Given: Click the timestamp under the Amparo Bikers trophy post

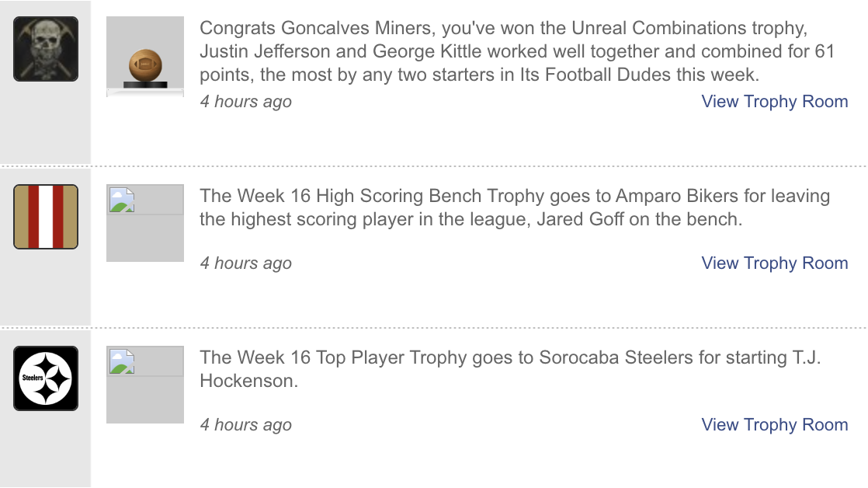Looking at the screenshot, I should point(246,263).
